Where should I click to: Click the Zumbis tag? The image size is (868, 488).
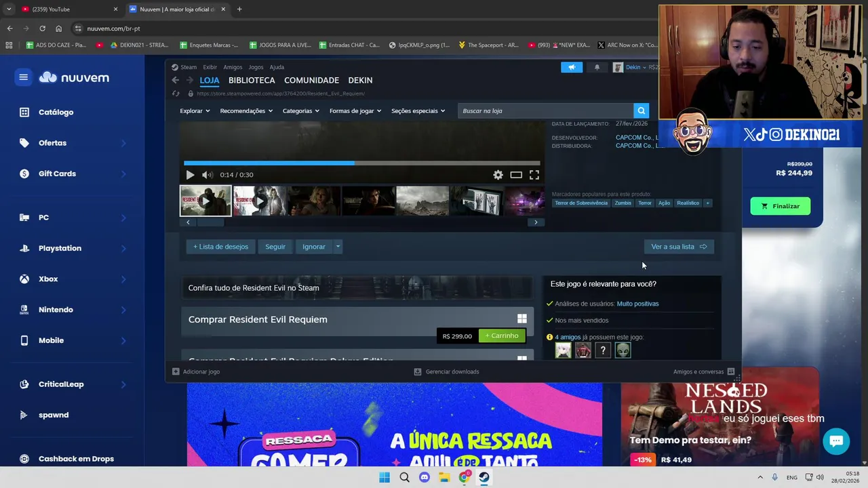623,203
